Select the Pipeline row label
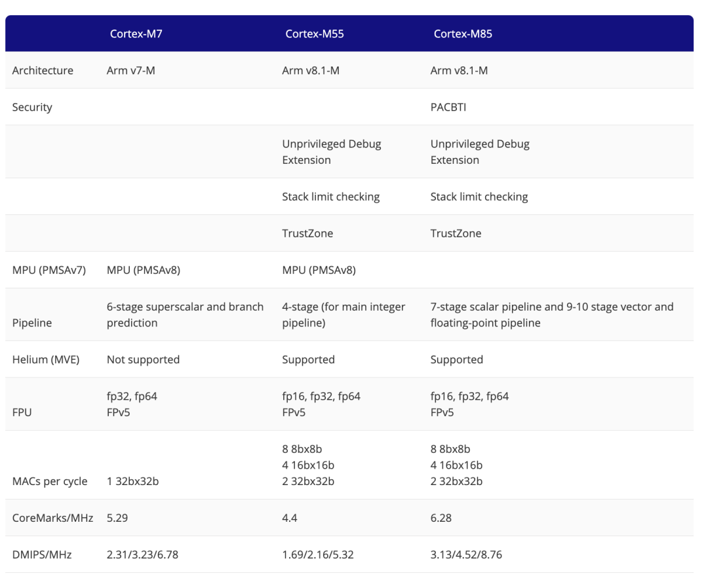This screenshot has height=588, width=708. click(x=32, y=323)
